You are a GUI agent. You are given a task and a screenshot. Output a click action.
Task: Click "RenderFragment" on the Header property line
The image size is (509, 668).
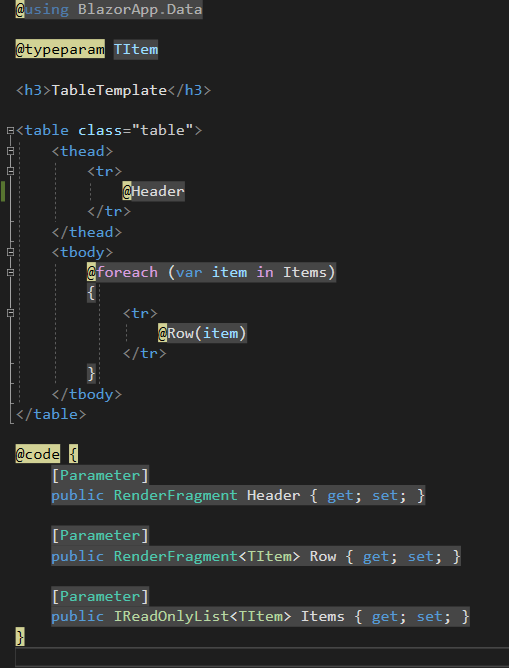point(175,495)
